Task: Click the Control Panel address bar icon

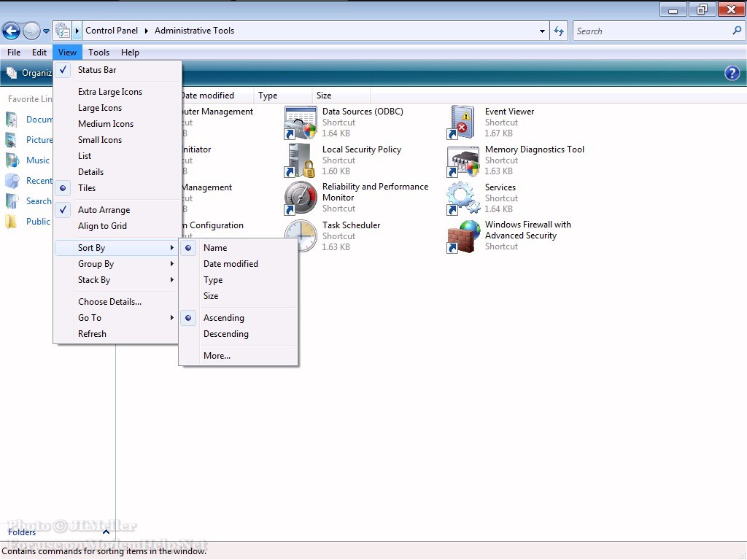Action: (62, 31)
